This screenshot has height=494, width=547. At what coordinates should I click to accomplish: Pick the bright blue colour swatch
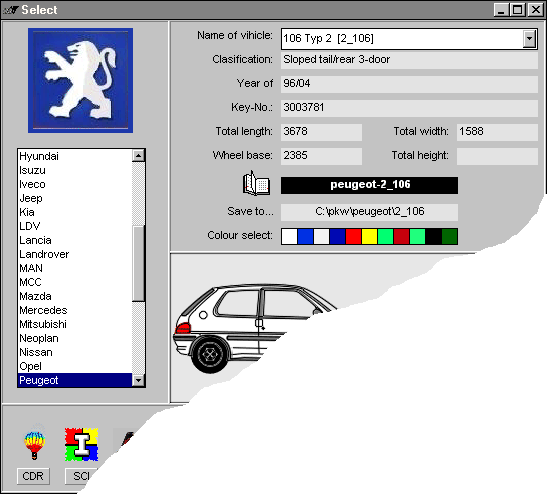pos(305,237)
